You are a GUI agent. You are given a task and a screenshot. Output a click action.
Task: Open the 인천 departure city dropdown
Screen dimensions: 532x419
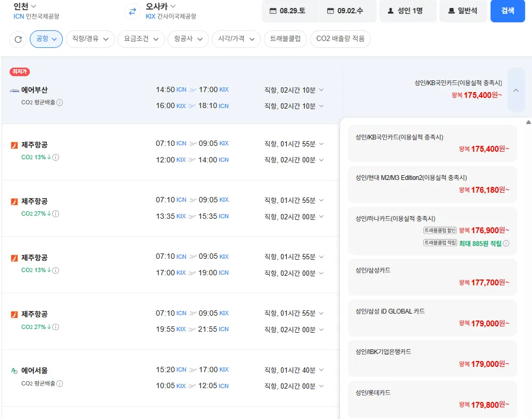click(x=24, y=6)
